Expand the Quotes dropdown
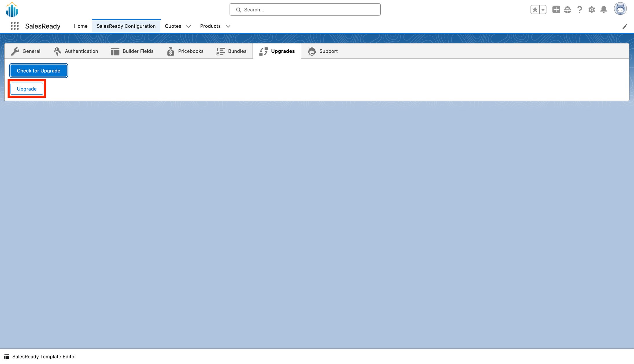This screenshot has height=364, width=634. (x=188, y=26)
